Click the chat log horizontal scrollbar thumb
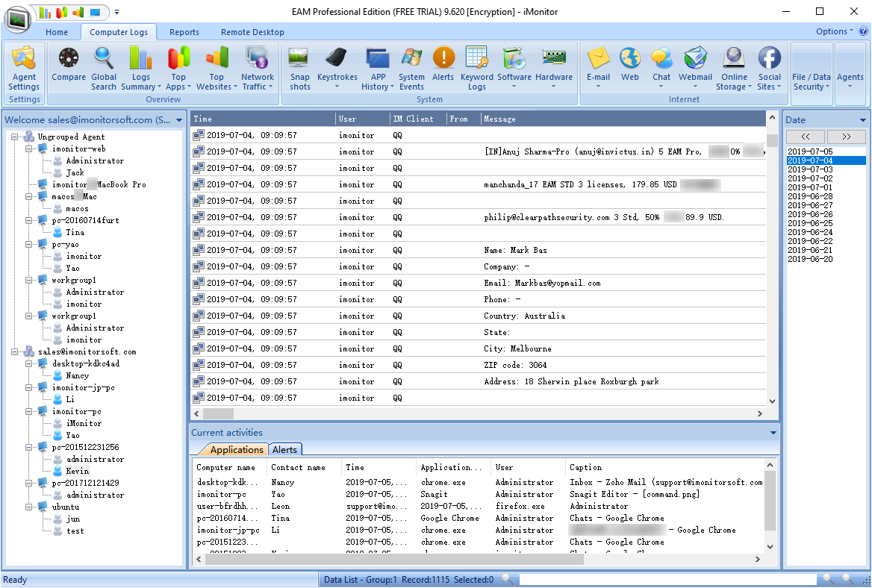Screen dimensions: 872x588 [x=218, y=414]
